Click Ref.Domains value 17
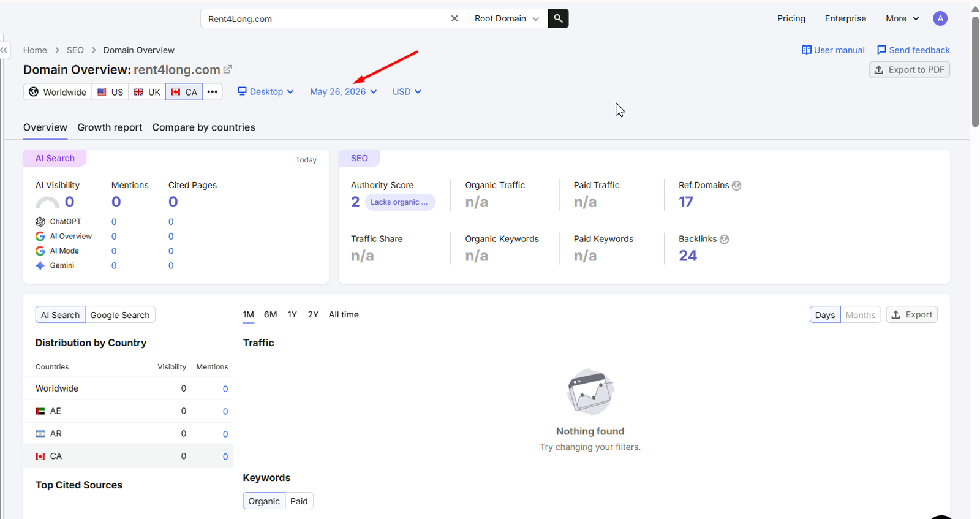This screenshot has height=519, width=980. point(686,202)
